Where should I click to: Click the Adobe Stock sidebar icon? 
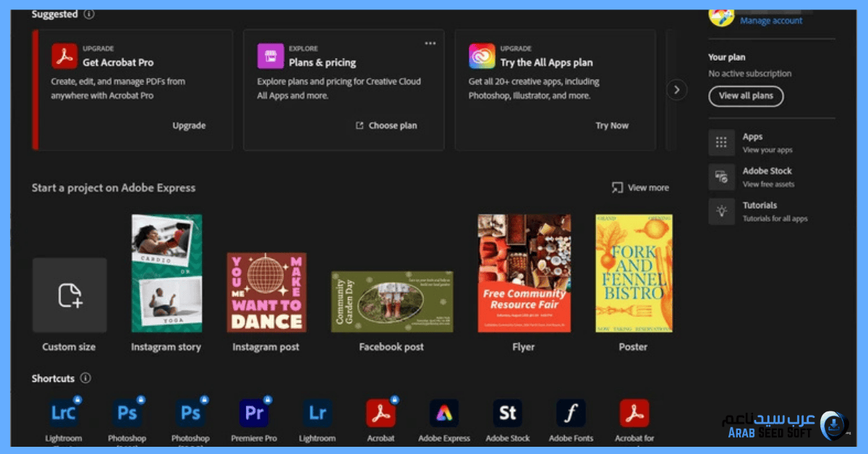click(x=721, y=177)
